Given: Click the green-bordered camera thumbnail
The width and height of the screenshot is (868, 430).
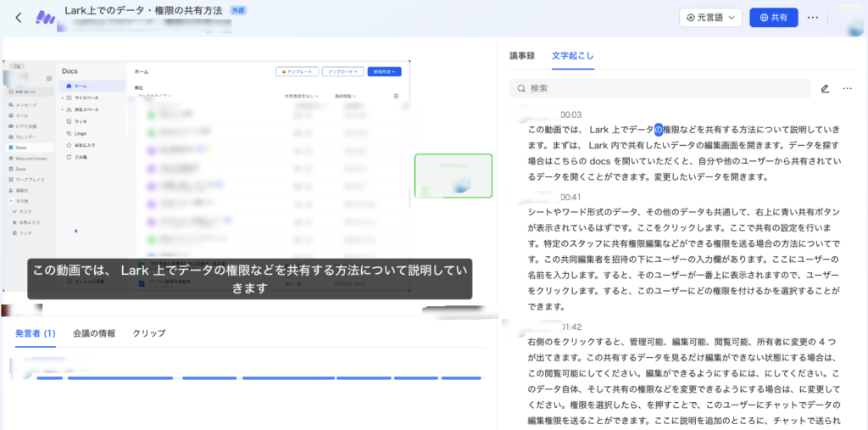Looking at the screenshot, I should coord(453,176).
